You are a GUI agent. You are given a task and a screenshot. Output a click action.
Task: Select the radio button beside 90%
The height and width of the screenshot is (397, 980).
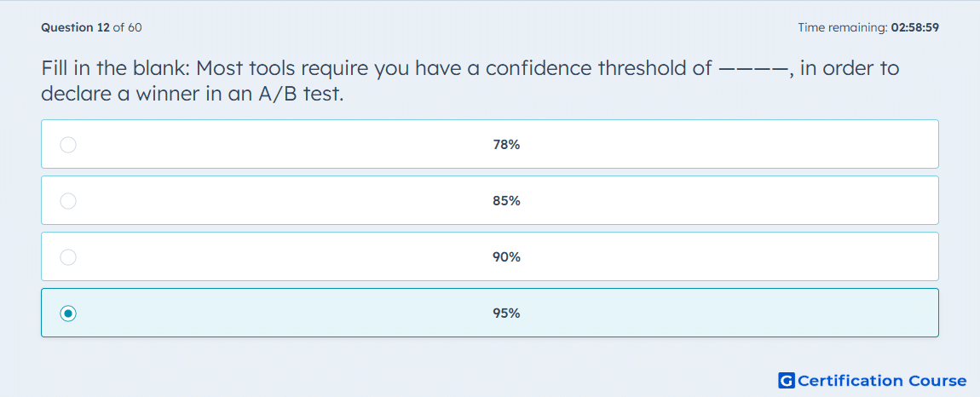point(68,257)
